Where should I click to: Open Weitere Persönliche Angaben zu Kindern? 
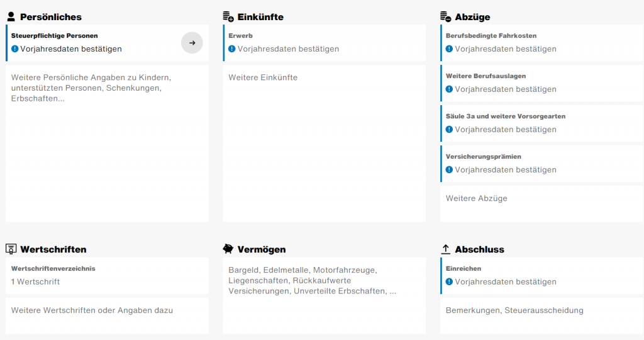pyautogui.click(x=107, y=144)
